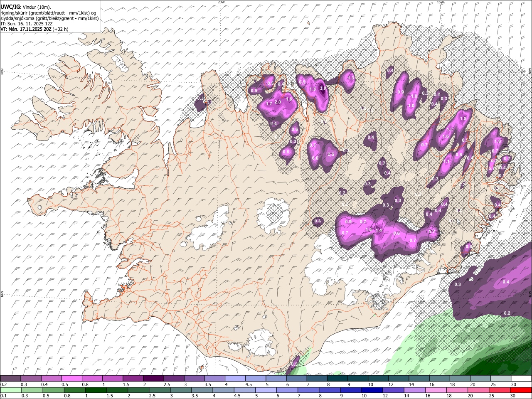Select the dark teal top-row swatch starting at 8
The width and height of the screenshot is (532, 399).
coord(337,379)
